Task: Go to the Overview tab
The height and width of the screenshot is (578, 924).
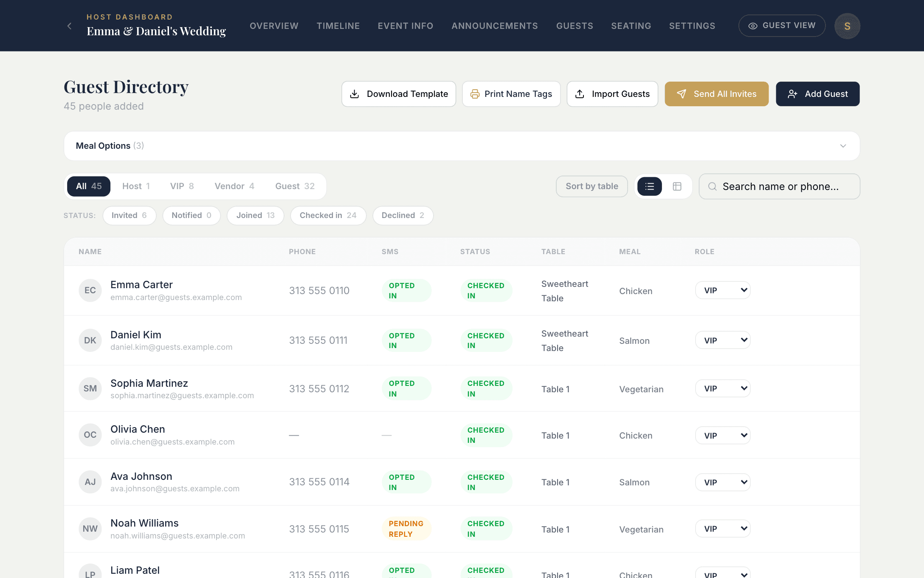Action: (274, 26)
